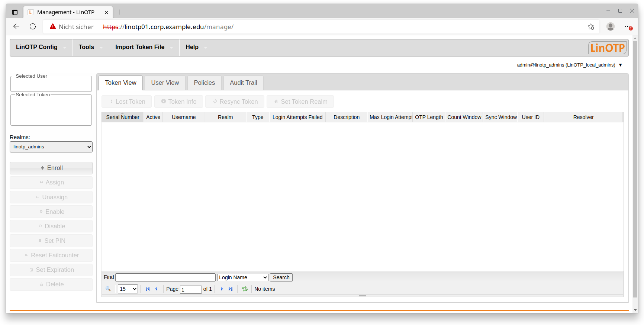Click the next page arrow icon

[x=222, y=289]
